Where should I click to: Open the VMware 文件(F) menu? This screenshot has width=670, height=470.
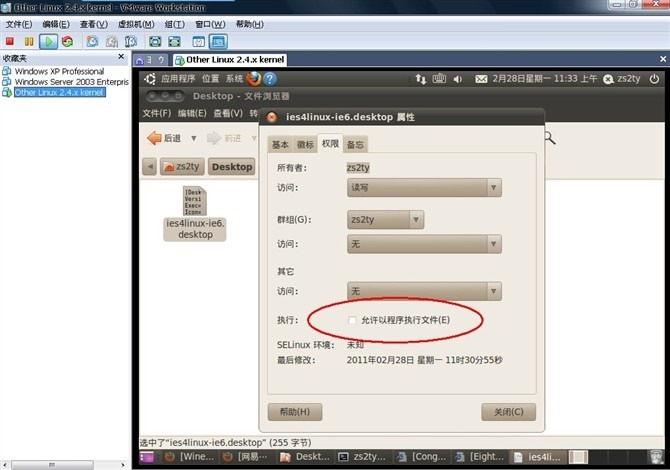[x=18, y=24]
